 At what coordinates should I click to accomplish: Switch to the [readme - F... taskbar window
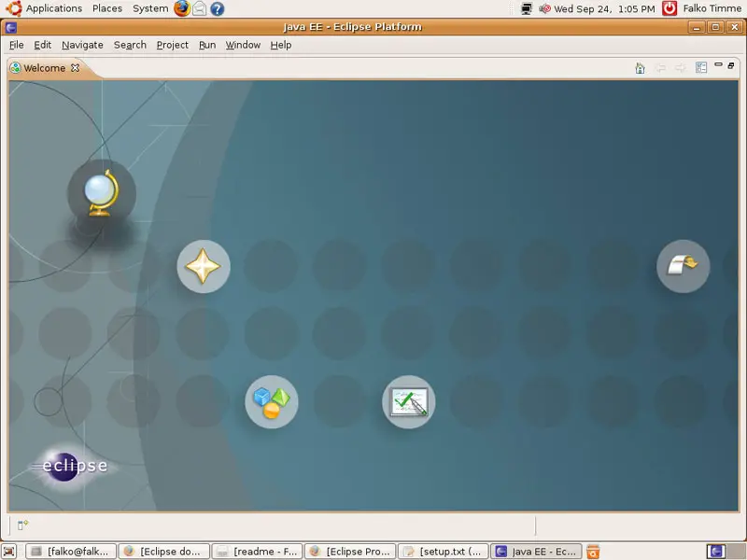pos(257,552)
